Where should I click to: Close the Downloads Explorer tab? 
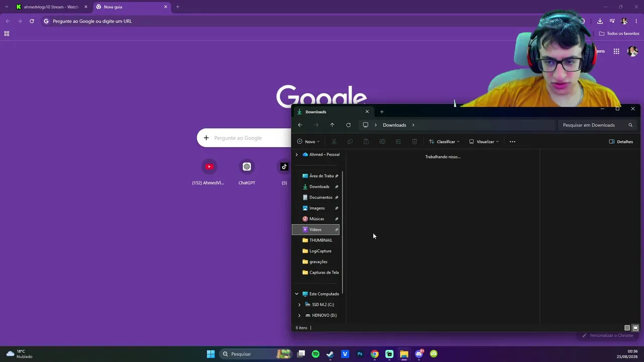click(367, 112)
